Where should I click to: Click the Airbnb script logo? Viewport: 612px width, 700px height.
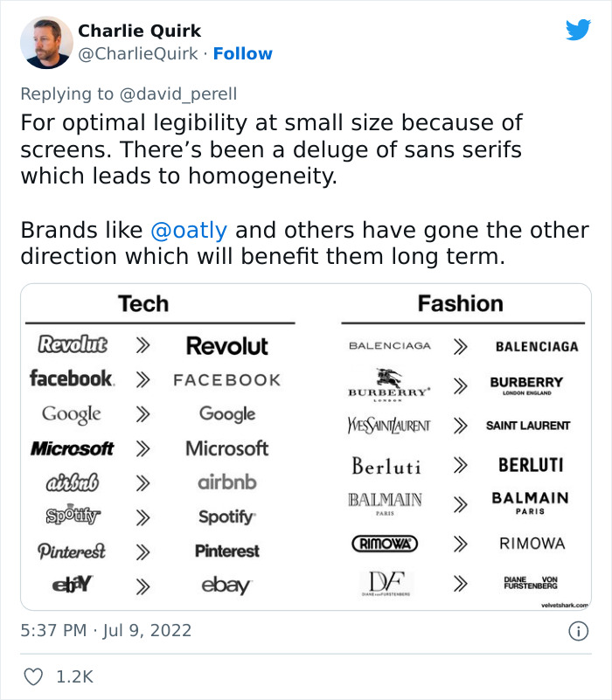73,482
